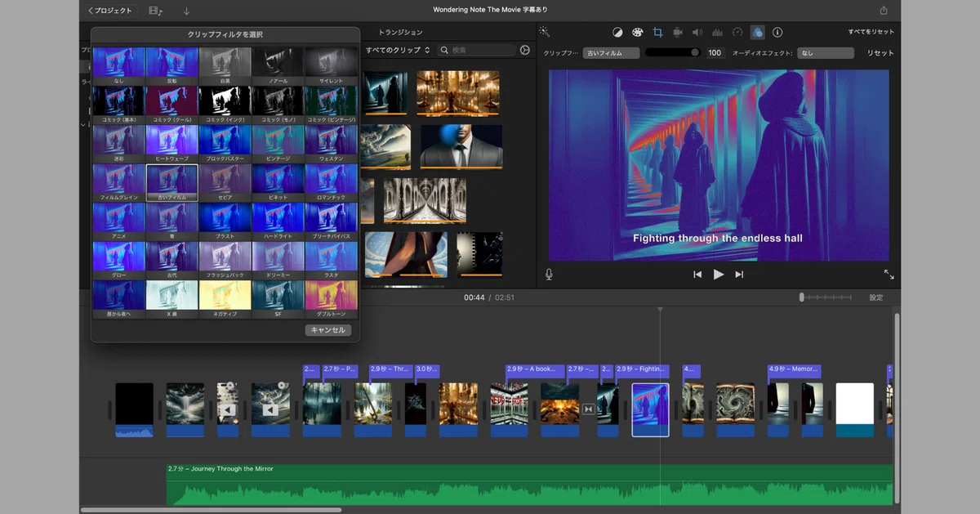Viewport: 980px width, 514px height.
Task: Open the オーディオエフェクト なし selector
Action: click(826, 53)
